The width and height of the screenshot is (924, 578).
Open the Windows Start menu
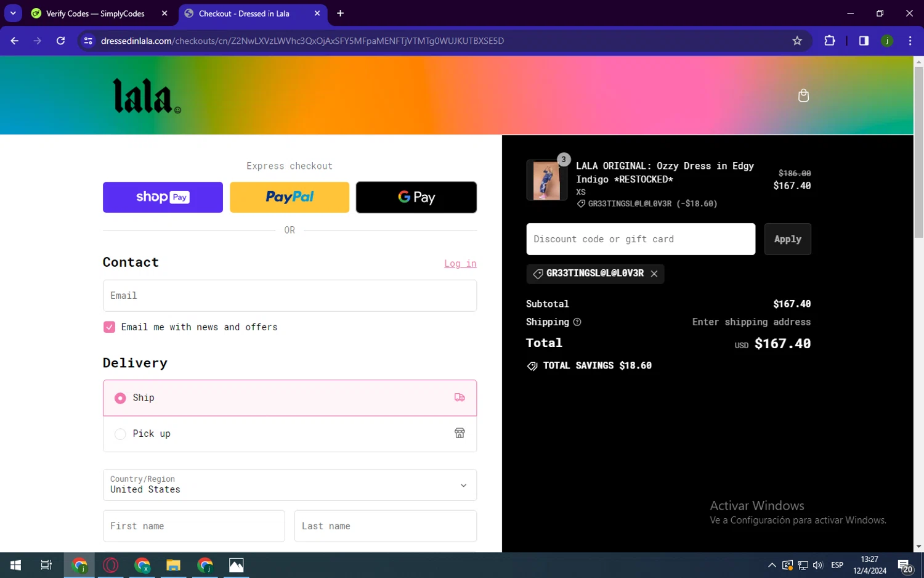[16, 565]
